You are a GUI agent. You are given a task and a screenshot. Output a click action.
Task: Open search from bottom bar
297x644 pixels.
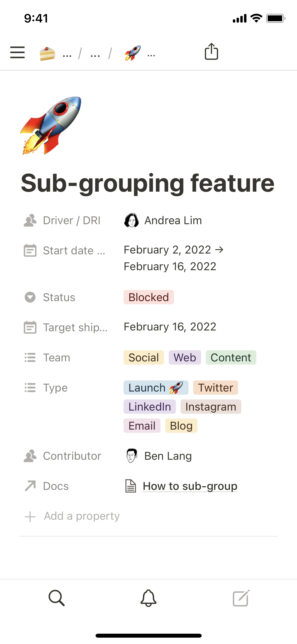pos(56,598)
